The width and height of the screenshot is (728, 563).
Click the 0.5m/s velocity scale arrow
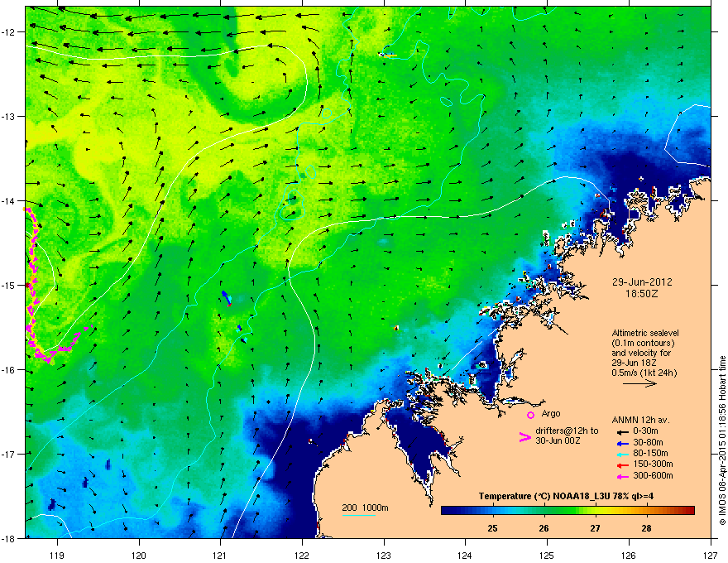(x=639, y=383)
